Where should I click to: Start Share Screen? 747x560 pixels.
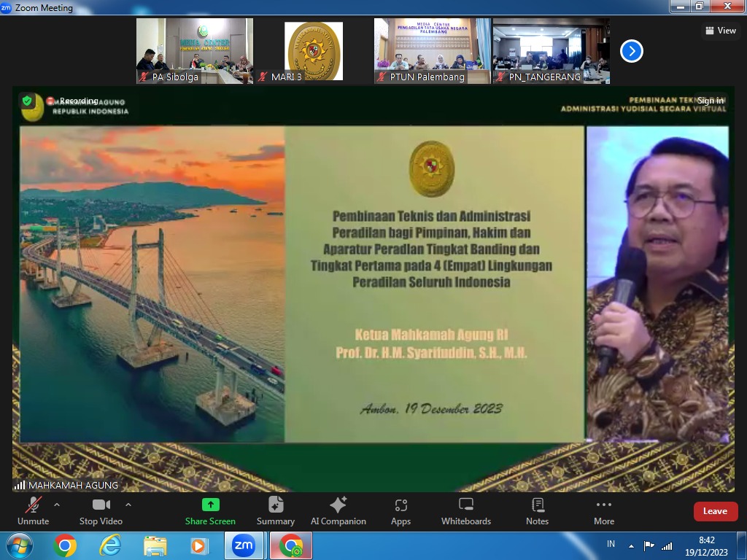(x=210, y=510)
